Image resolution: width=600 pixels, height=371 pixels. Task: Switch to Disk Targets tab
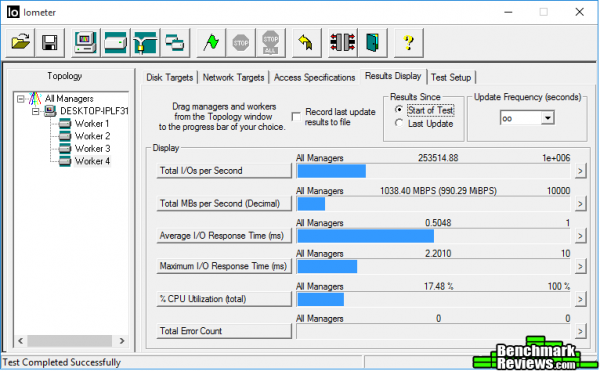170,78
